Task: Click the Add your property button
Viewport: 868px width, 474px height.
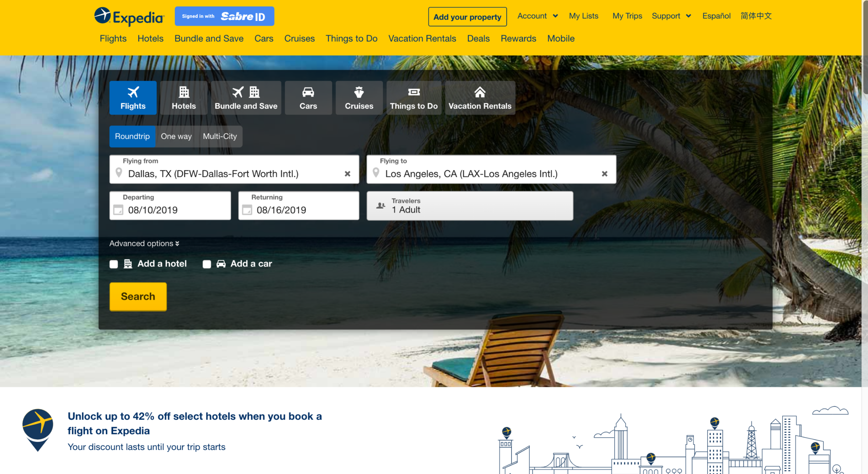Action: tap(467, 17)
